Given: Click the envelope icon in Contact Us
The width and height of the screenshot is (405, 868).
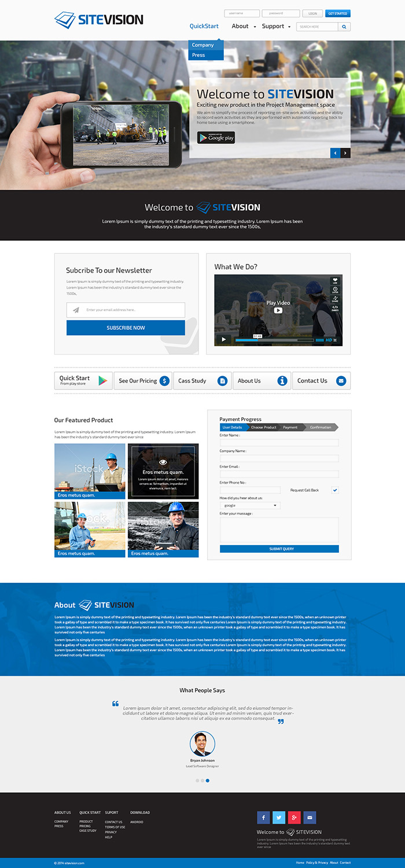Looking at the screenshot, I should [341, 381].
